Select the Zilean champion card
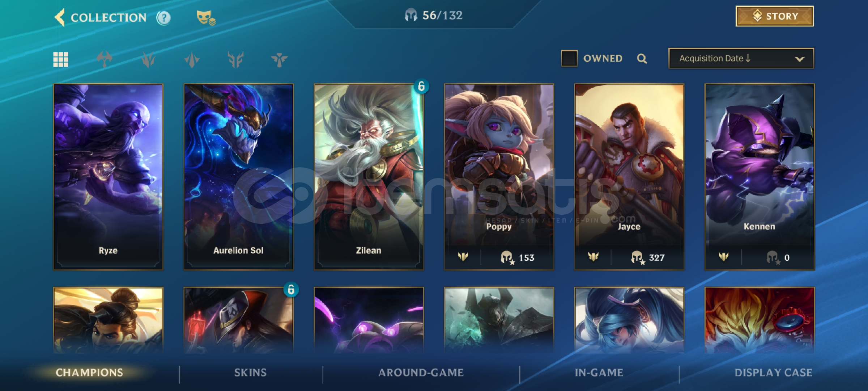 (369, 177)
